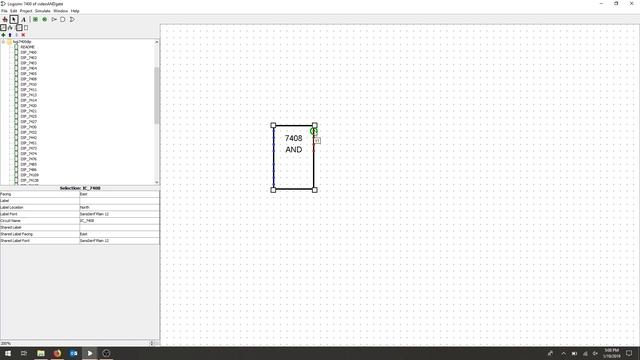Move circuit down with the down arrow
640x360 pixels.
17,35
